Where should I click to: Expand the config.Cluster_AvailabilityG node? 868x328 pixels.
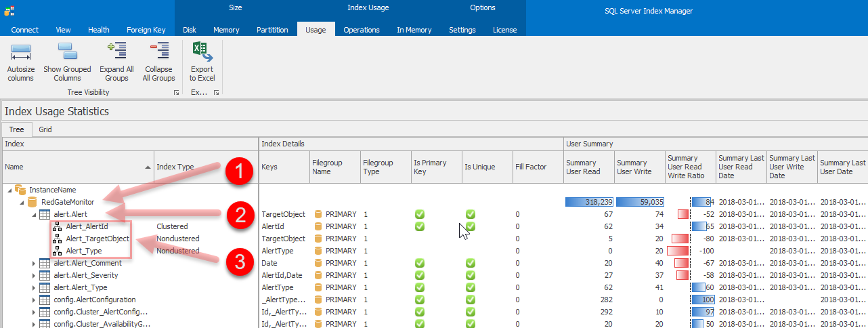[x=34, y=324]
